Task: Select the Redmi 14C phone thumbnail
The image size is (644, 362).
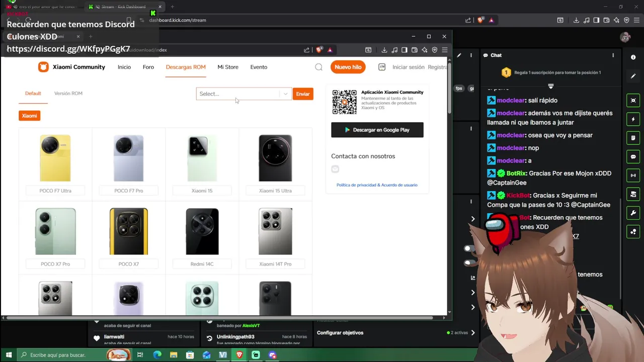Action: click(x=202, y=232)
